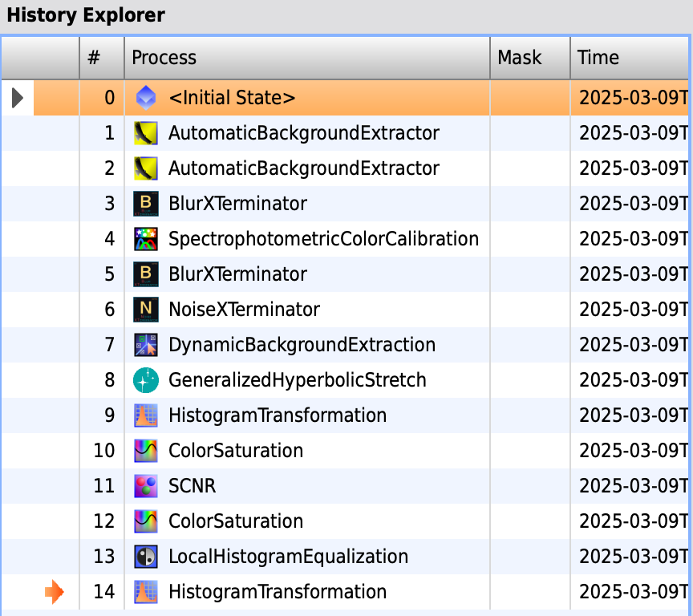
Task: Click step number 8
Action: (x=110, y=380)
